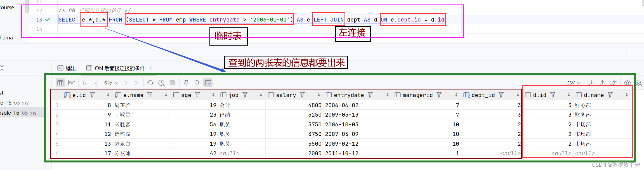Click the three-dot options menu

[627, 52]
